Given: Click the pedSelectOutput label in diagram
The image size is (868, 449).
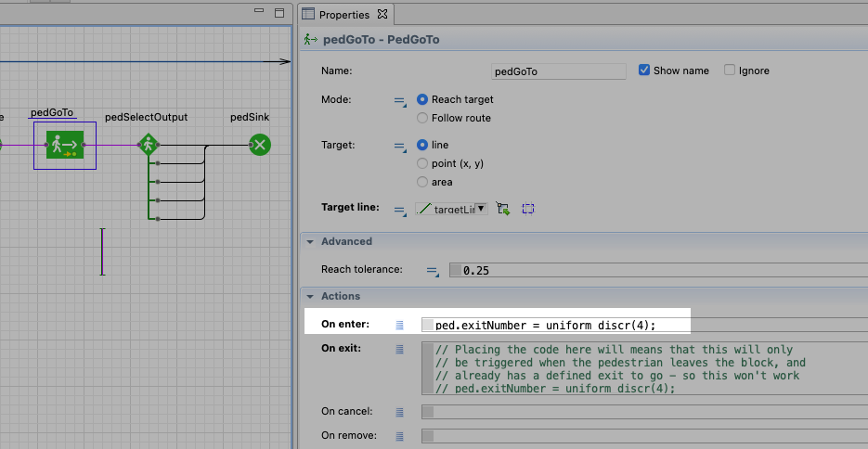Looking at the screenshot, I should [146, 117].
